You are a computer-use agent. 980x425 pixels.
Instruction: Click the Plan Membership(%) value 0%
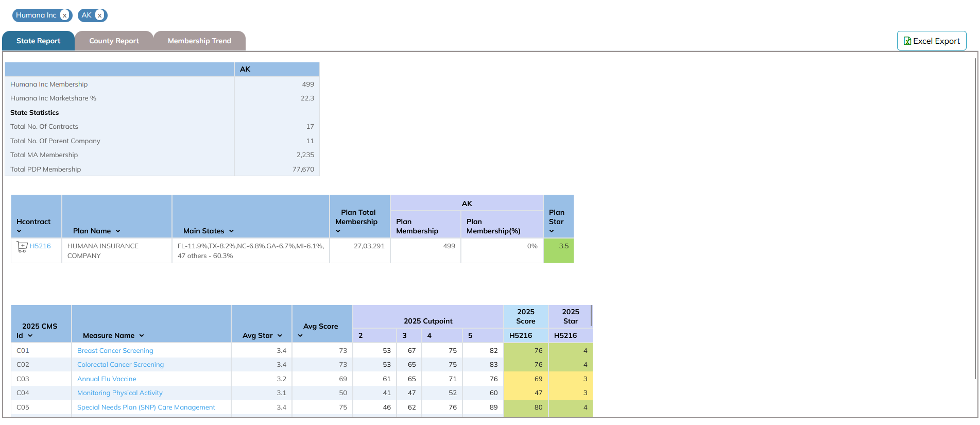pyautogui.click(x=532, y=246)
